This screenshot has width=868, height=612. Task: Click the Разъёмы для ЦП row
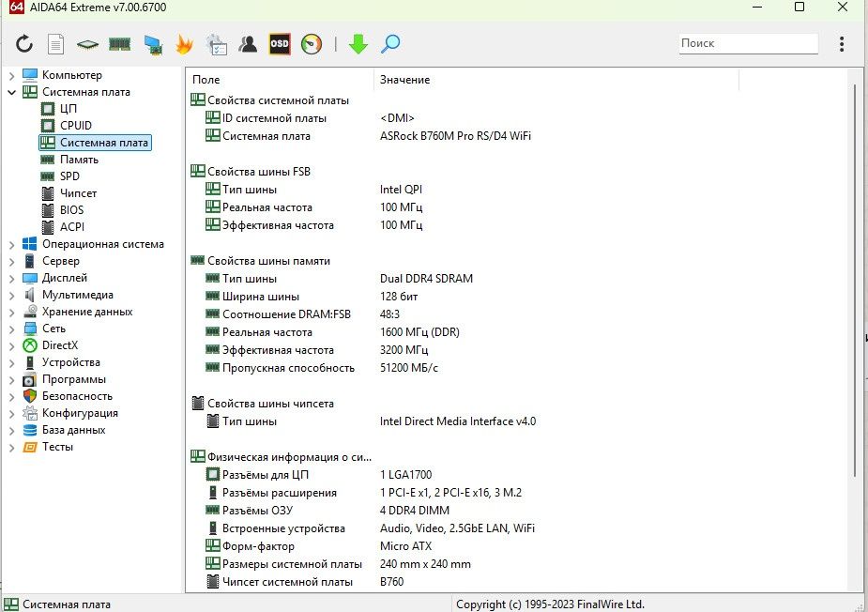pos(464,475)
